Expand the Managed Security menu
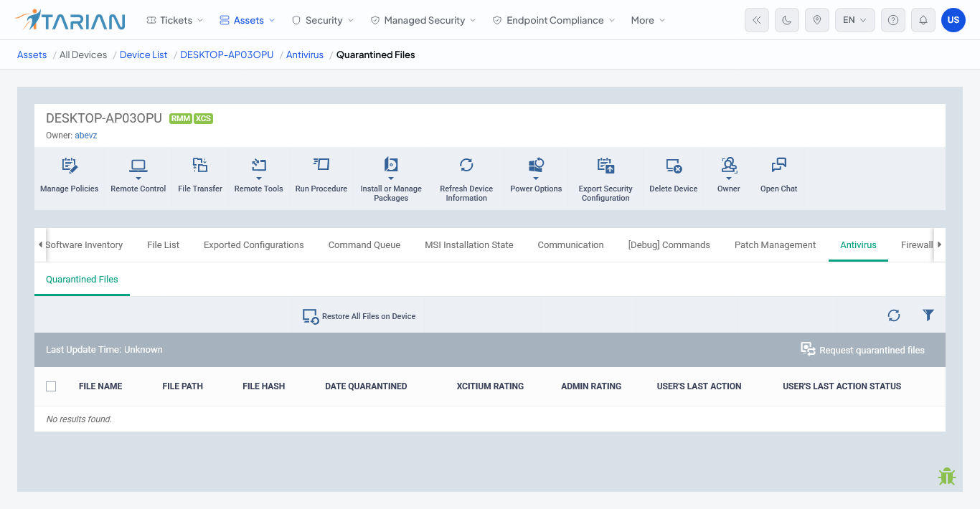Screen dimensions: 980x509 (423, 20)
